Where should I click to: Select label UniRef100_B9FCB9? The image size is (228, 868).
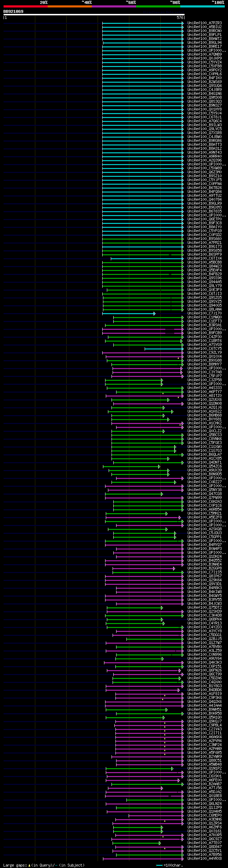point(204,333)
